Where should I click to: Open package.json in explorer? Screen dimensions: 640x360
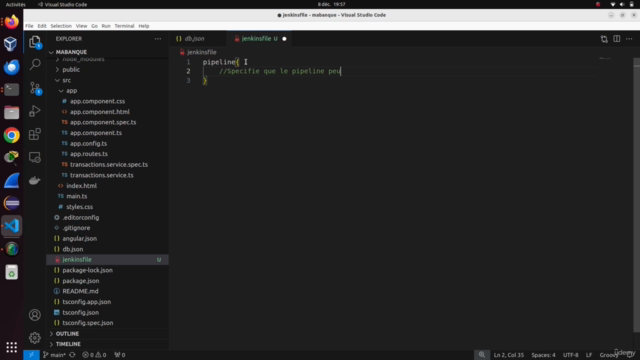point(80,281)
